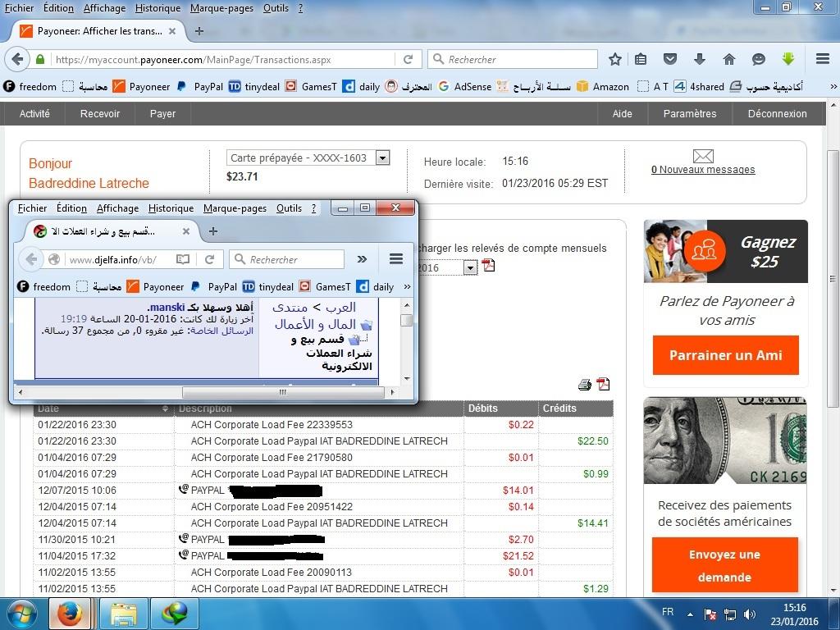Export transactions via PDF icon beside the printer
The height and width of the screenshot is (630, 840).
click(603, 384)
